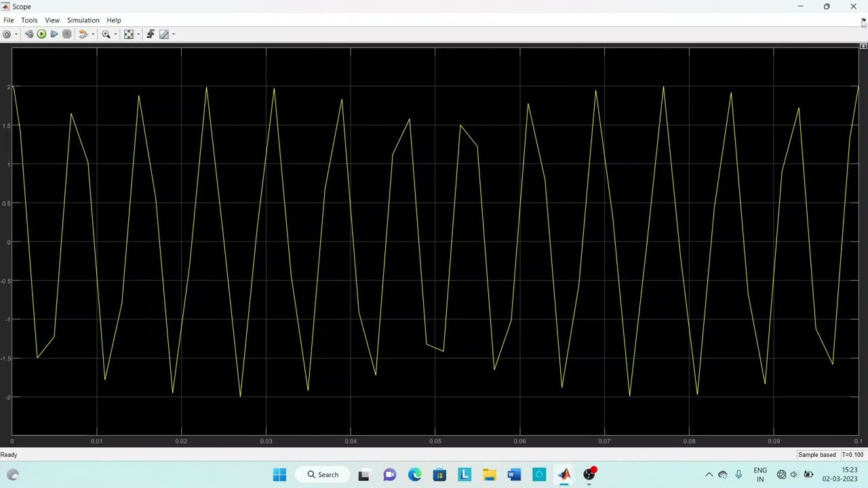This screenshot has width=868, height=488.
Task: Click the microphone icon in system tray
Action: tap(738, 474)
